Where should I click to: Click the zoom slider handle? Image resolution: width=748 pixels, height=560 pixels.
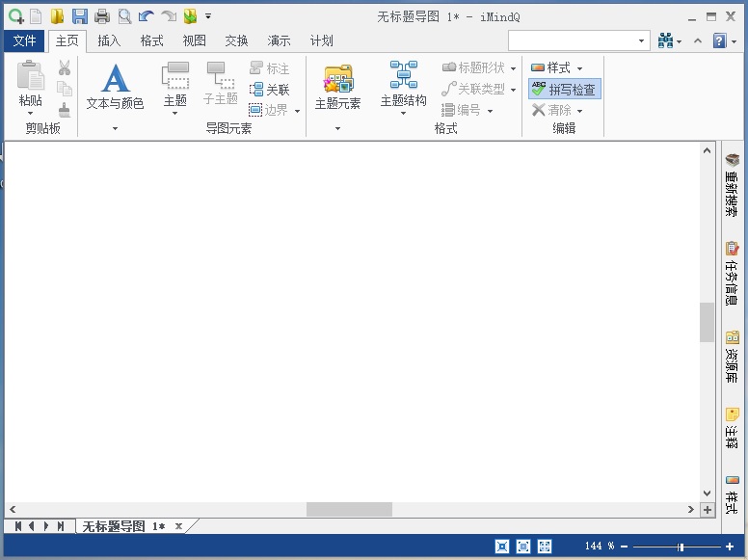(681, 547)
